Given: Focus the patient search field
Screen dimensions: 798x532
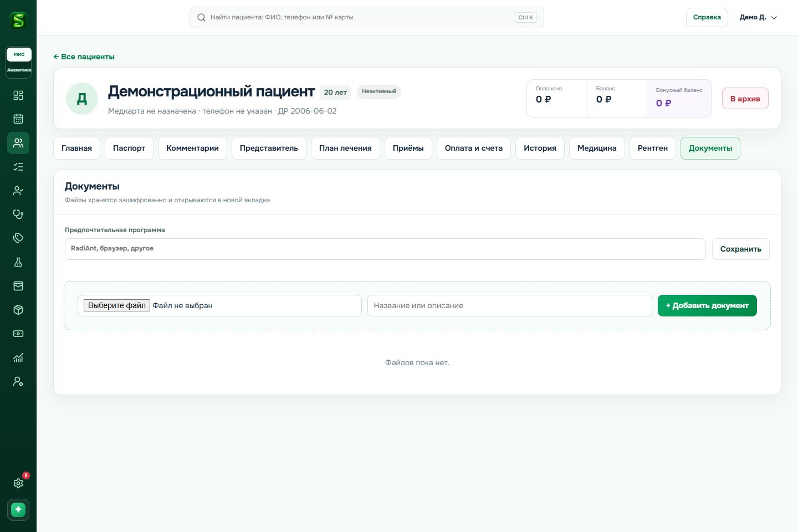Looking at the screenshot, I should click(x=367, y=18).
